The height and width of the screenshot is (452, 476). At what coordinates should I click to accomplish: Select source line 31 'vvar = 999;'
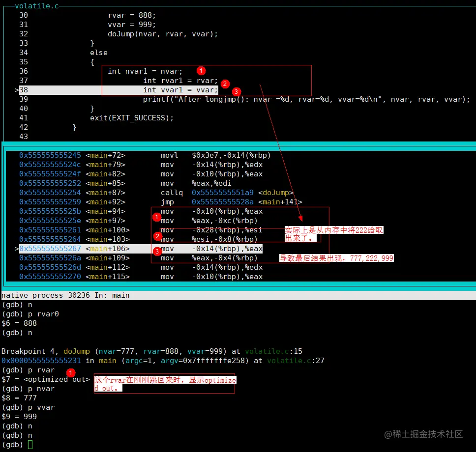[132, 25]
